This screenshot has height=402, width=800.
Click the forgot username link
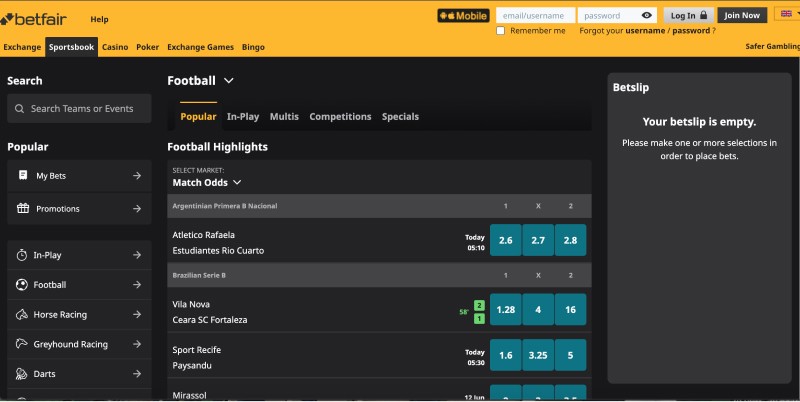(x=645, y=31)
